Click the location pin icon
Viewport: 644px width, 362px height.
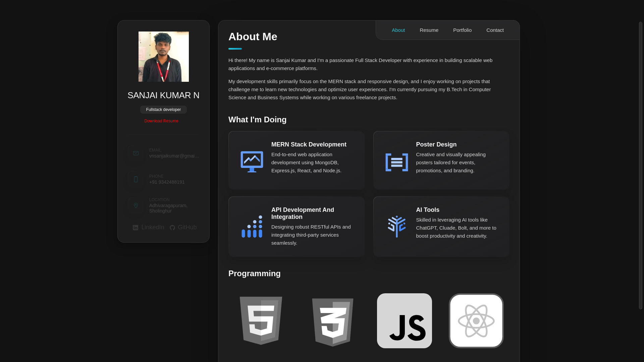[x=136, y=205]
